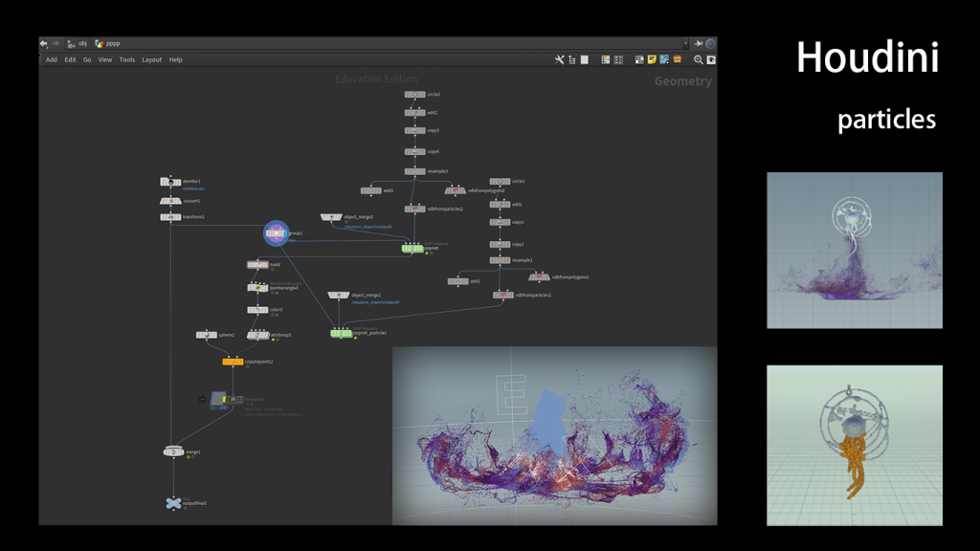Select the convert1 node
980x551 pixels.
click(x=170, y=201)
